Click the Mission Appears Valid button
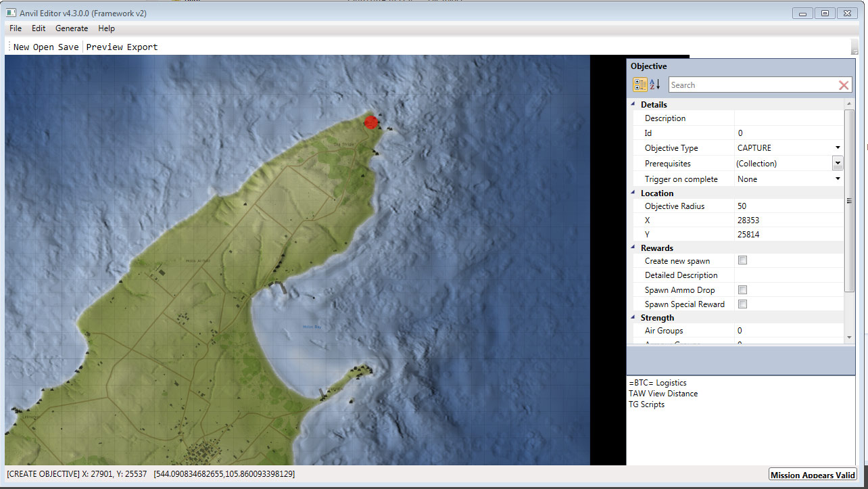Screen dimensions: 868x489 813,475
